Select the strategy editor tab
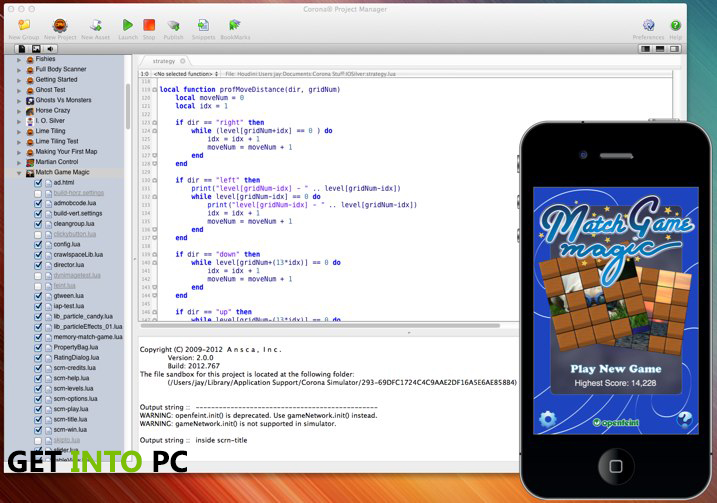This screenshot has height=503, width=717. tap(164, 61)
